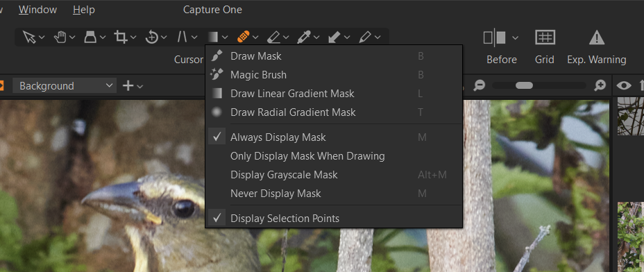Expand arrow next to add layer plus
This screenshot has width=644, height=272.
pos(140,86)
